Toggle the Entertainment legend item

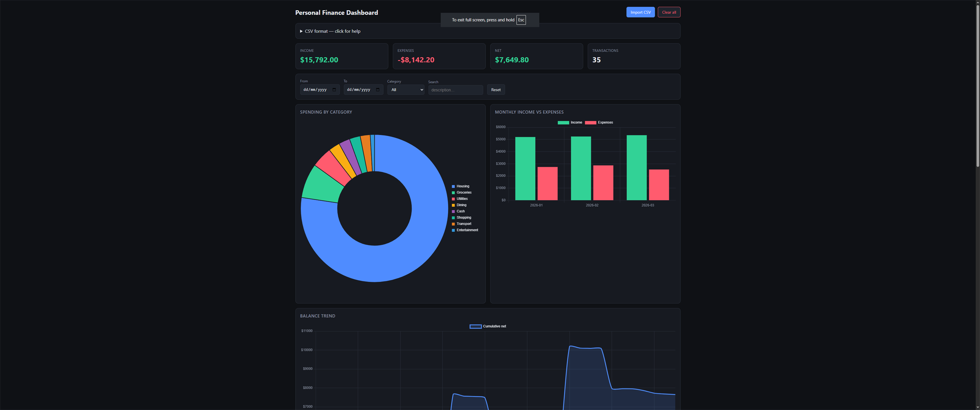click(x=465, y=230)
